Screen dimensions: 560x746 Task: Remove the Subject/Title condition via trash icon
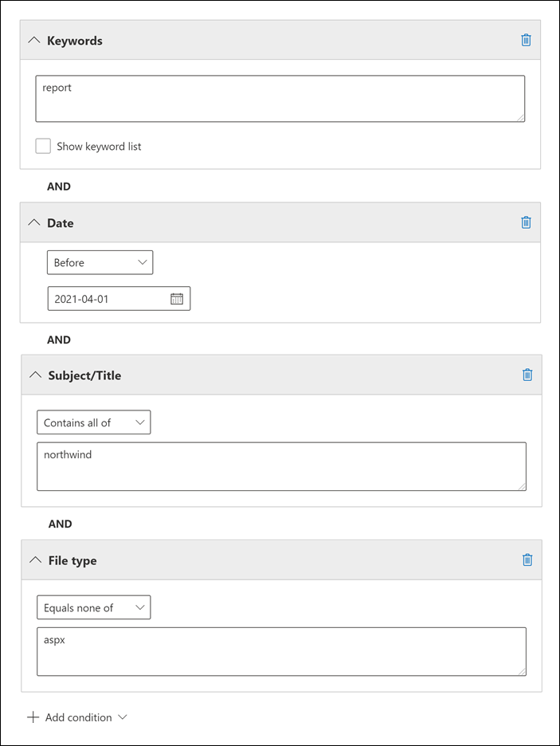[x=527, y=375]
